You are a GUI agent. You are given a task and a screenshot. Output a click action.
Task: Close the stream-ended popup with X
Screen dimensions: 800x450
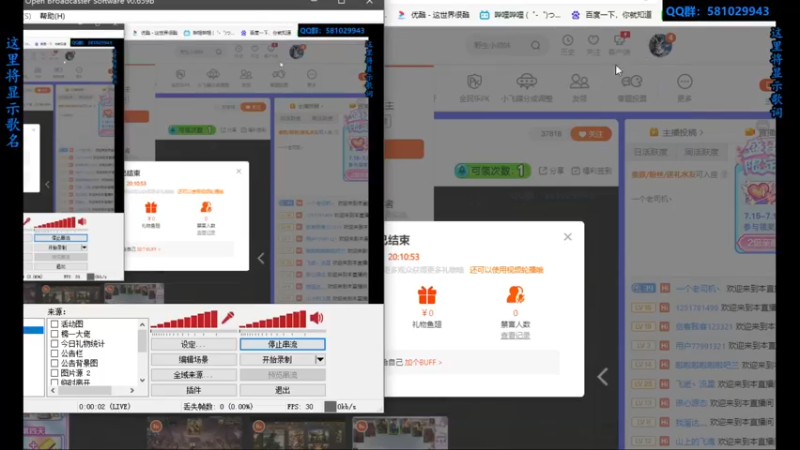(567, 237)
